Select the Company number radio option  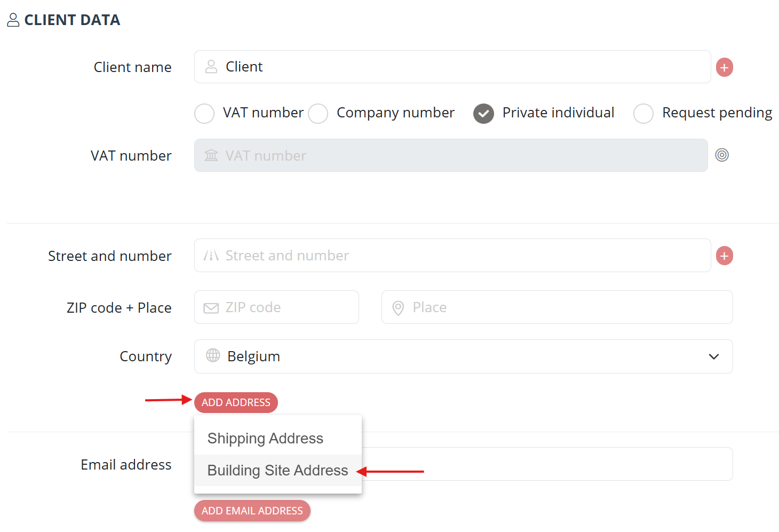click(x=318, y=113)
